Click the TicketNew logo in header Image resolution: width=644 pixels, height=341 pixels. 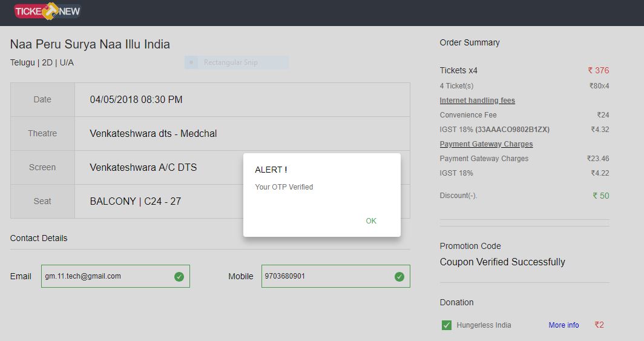47,11
